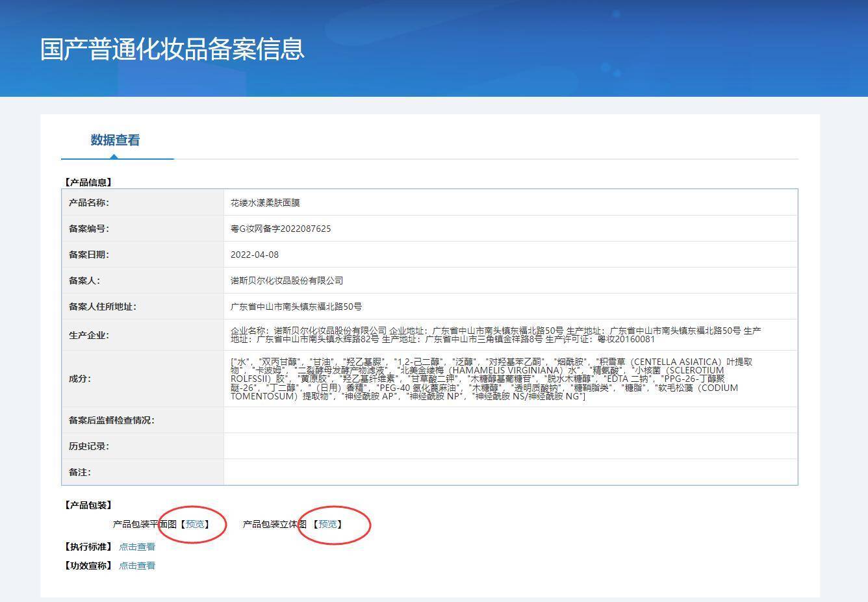Image resolution: width=868 pixels, height=602 pixels.
Task: Click filer name 诺斯贝尔化妆品股份有限公司 in 备案人 row
Action: 287,281
